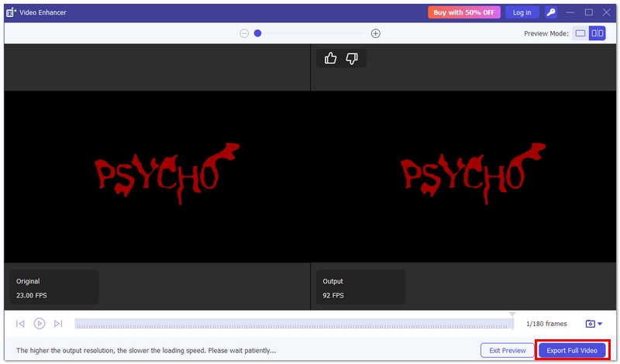The height and width of the screenshot is (364, 620).
Task: Click the timeline end marker
Action: pyautogui.click(x=512, y=314)
